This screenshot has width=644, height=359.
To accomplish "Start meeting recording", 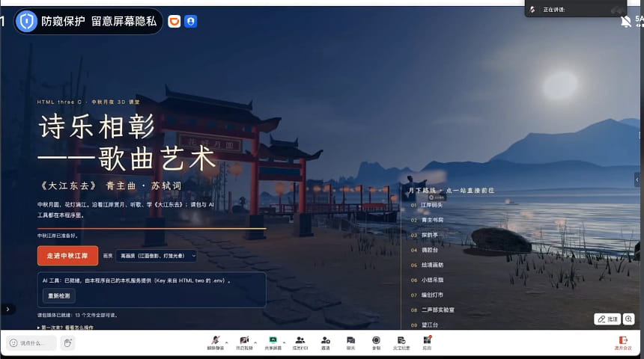I will 376,343.
